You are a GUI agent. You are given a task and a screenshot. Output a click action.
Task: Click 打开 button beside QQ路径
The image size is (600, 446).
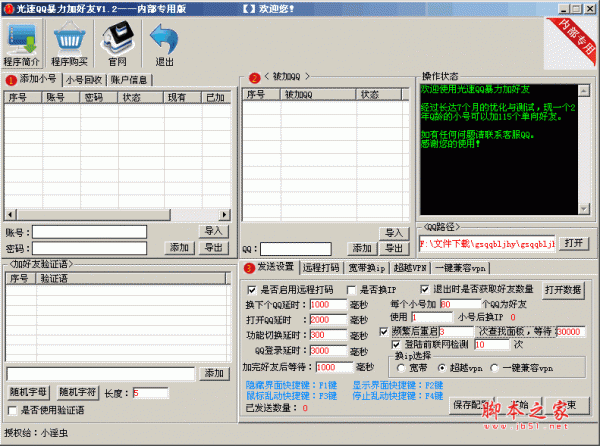click(x=574, y=243)
